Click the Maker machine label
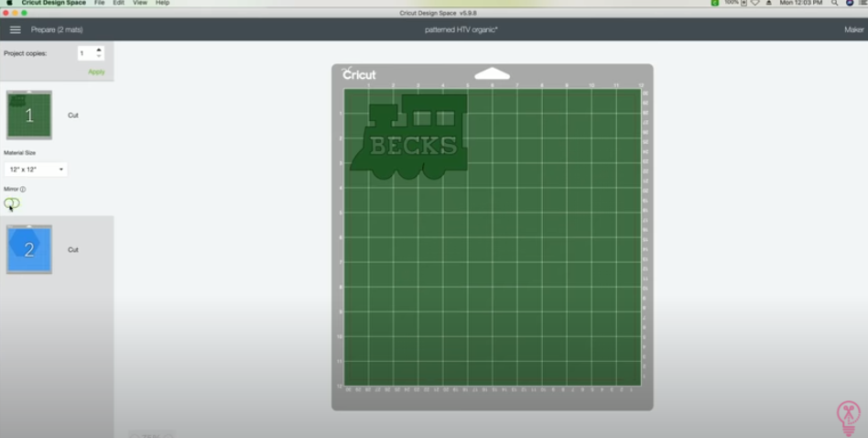868x438 pixels. [853, 30]
